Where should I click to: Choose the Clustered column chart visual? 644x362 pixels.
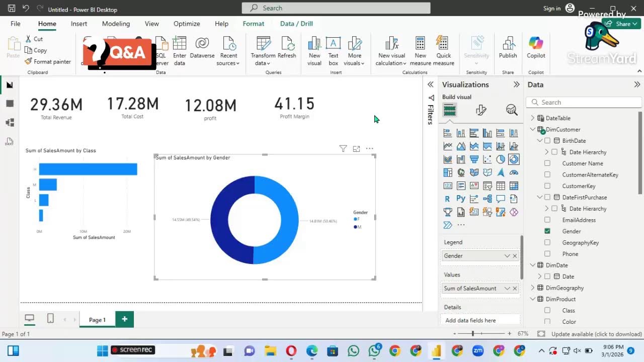487,133
